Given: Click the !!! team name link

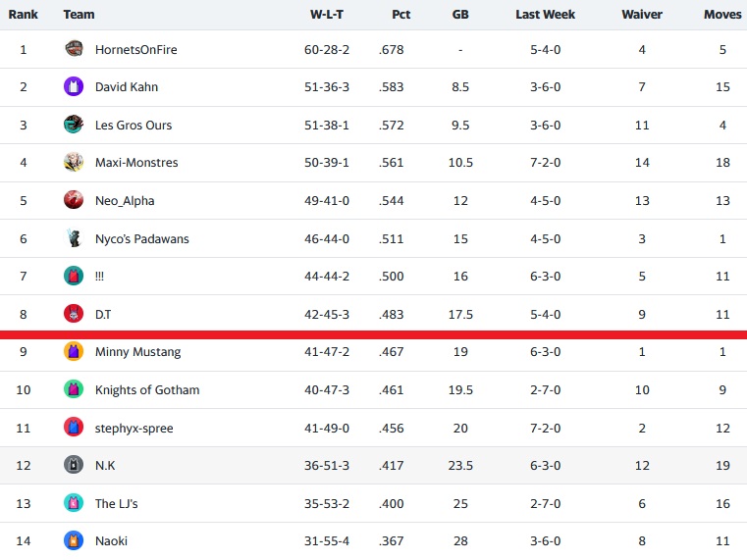Looking at the screenshot, I should 99,277.
